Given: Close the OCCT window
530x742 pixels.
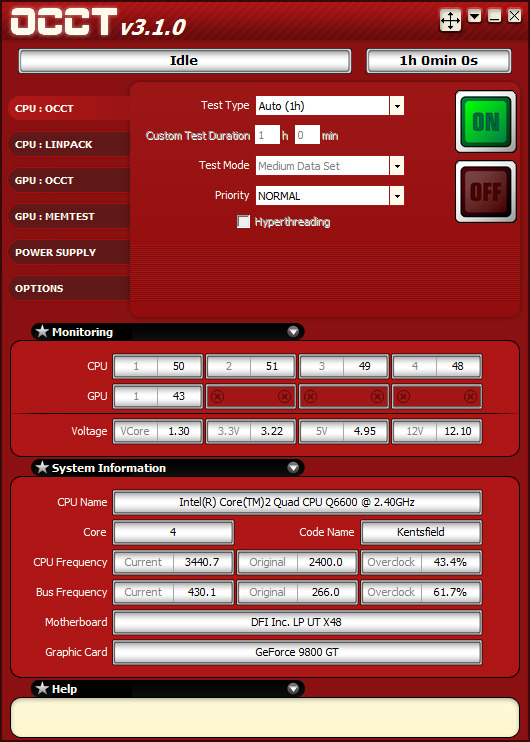Looking at the screenshot, I should 514,17.
